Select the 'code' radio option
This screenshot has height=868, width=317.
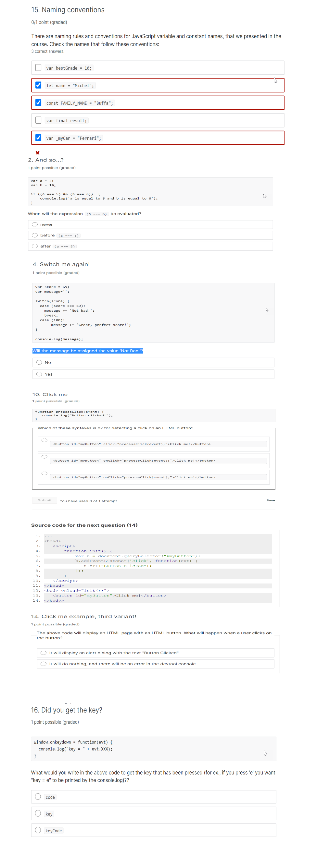tap(38, 797)
